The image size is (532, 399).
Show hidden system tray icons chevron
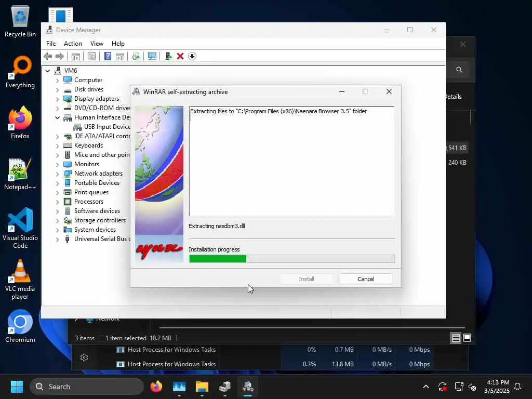coord(426,387)
